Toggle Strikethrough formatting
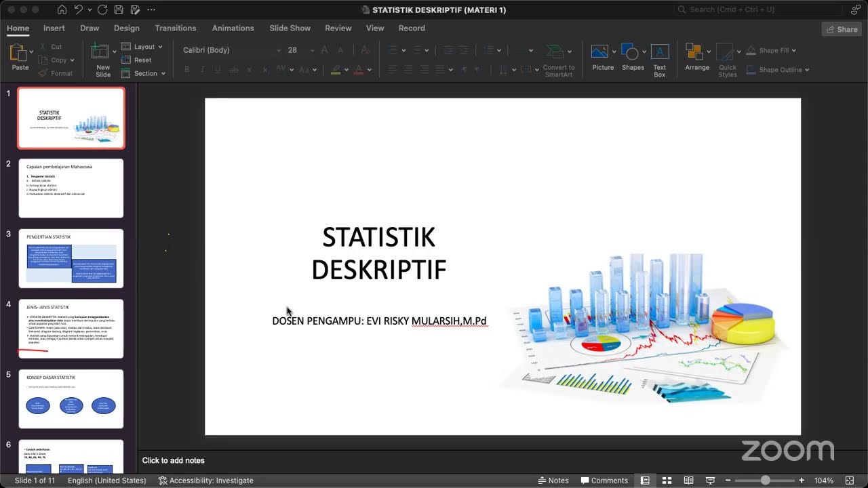The width and height of the screenshot is (868, 488). [x=233, y=70]
